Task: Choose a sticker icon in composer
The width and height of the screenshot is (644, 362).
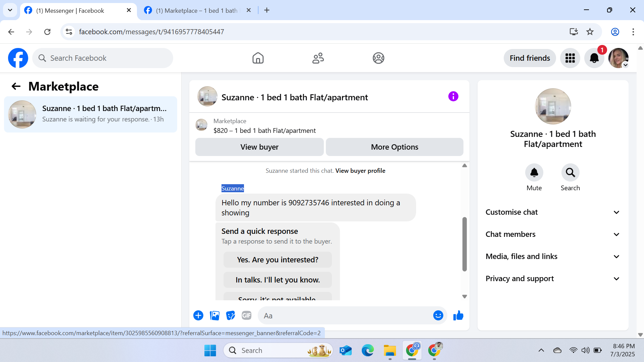Action: (231, 315)
